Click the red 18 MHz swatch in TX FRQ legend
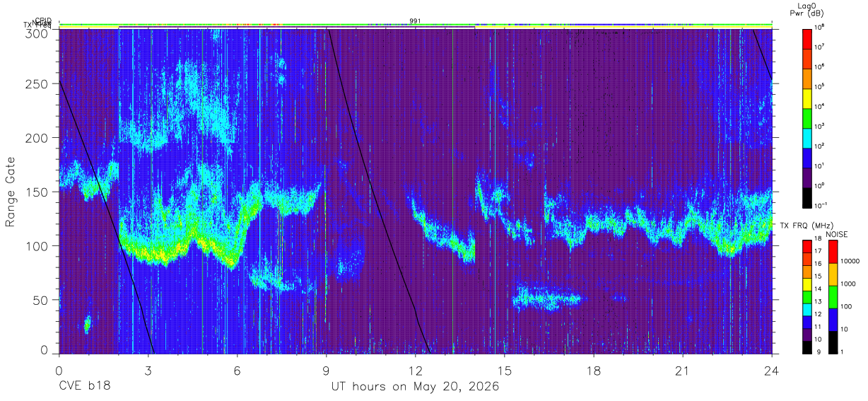The width and height of the screenshot is (868, 401). tap(808, 247)
